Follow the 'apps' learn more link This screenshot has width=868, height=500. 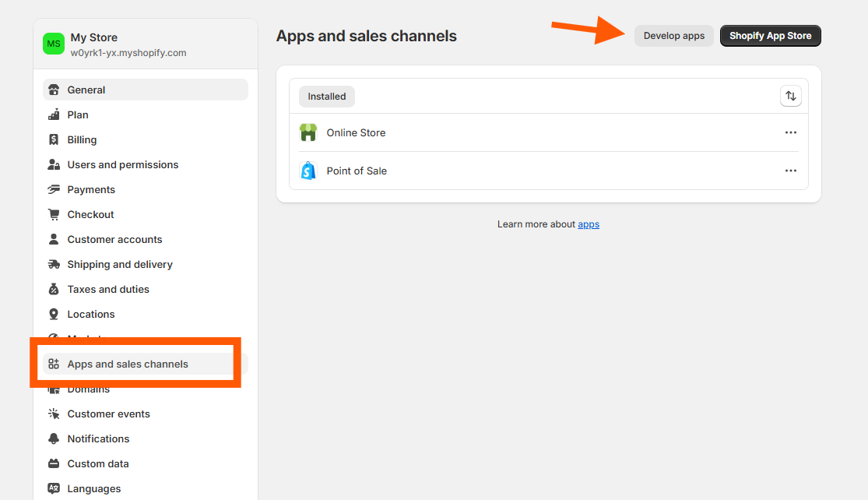[589, 224]
